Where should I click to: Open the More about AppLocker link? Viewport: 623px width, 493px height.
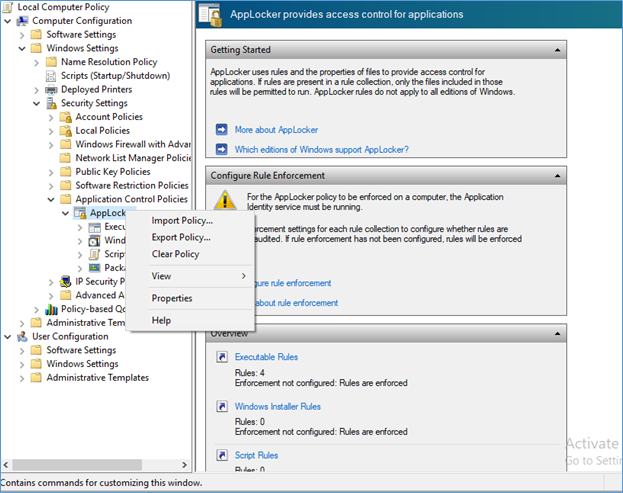276,130
